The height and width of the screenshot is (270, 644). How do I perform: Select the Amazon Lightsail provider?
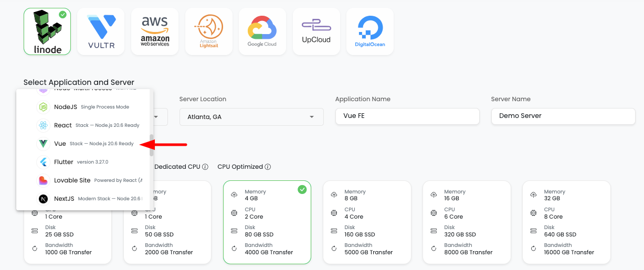click(x=209, y=31)
